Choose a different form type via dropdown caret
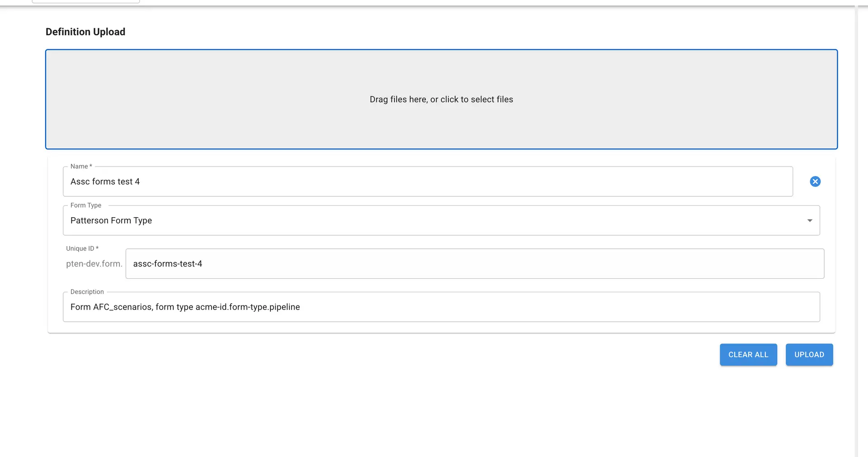This screenshot has height=457, width=868. (x=810, y=220)
